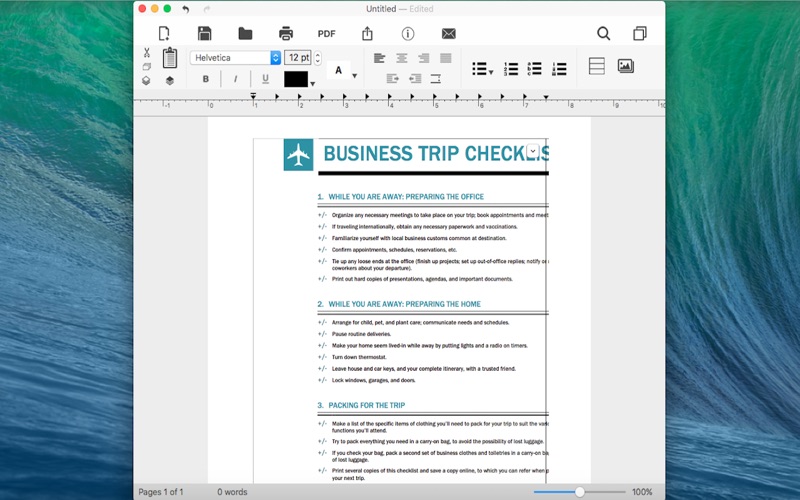Click the filled layers icon

pos(170,81)
